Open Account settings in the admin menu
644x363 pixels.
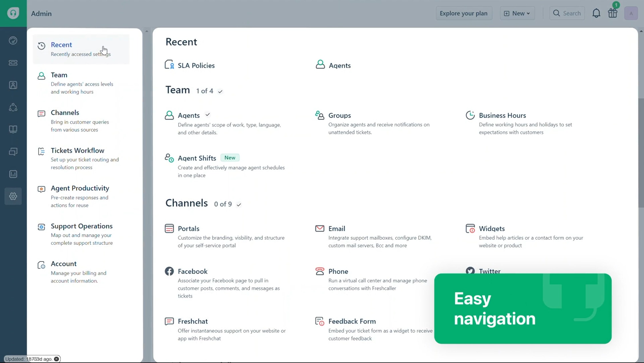[x=64, y=264]
